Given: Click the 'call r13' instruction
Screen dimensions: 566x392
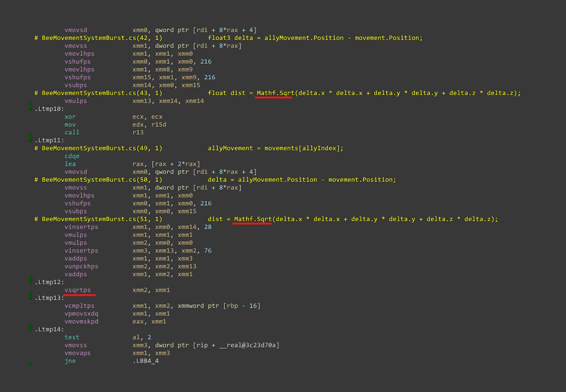Looking at the screenshot, I should 104,132.
